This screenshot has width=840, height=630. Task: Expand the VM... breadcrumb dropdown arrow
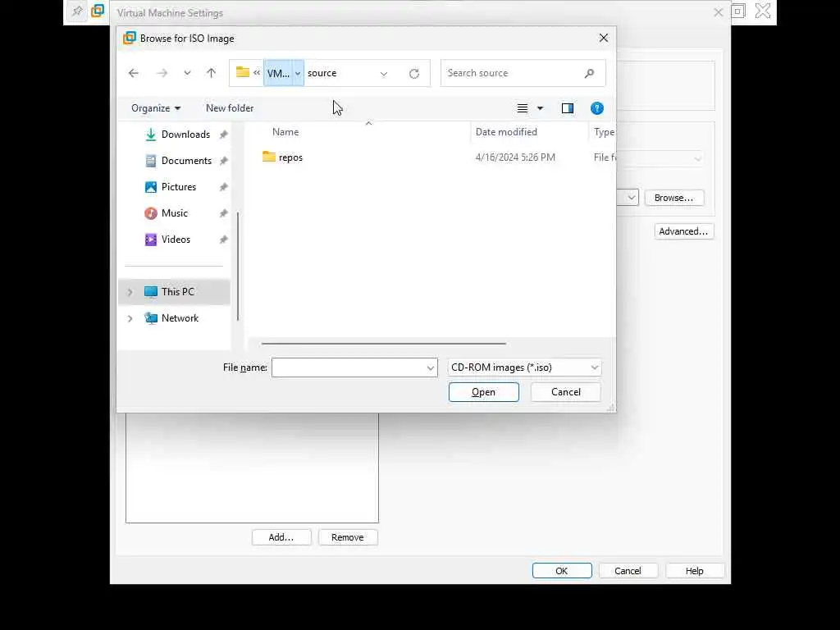click(x=298, y=73)
